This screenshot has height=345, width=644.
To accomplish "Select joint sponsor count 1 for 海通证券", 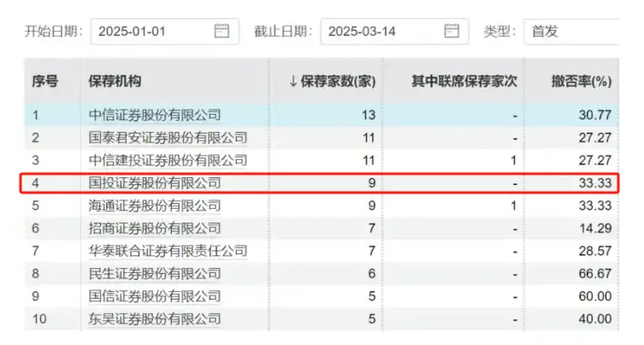I will (x=513, y=205).
